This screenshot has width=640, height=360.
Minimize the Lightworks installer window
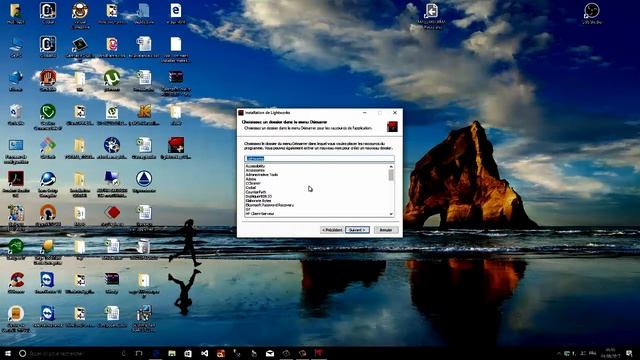(364, 113)
